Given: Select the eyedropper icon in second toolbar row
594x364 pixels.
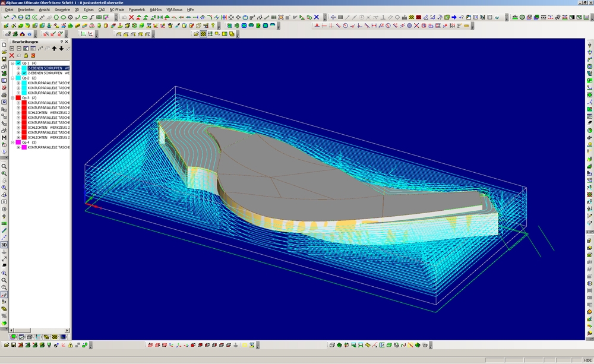Looking at the screenshot, I should (x=177, y=26).
